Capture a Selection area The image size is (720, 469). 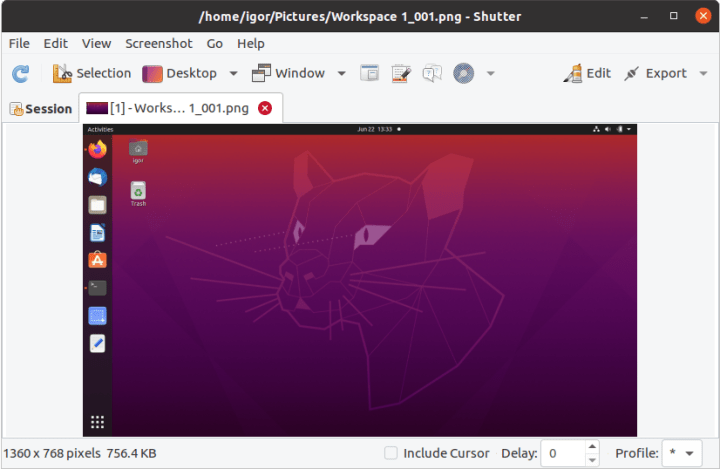92,73
